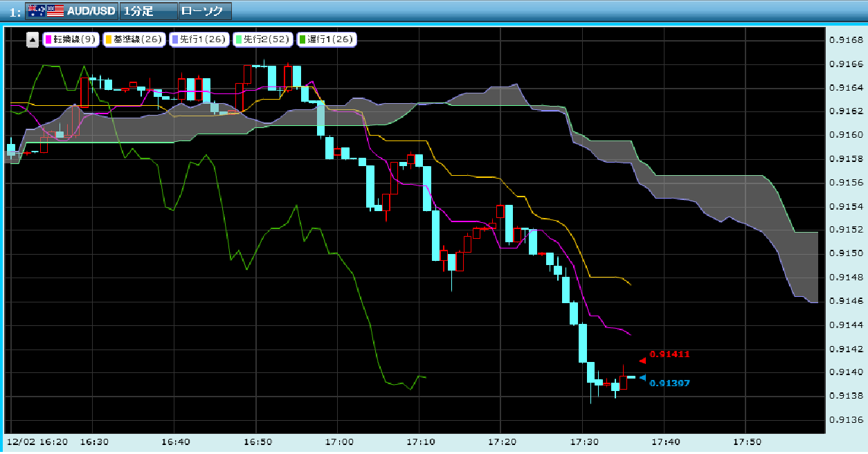Click the 0.9146 price axis label
This screenshot has width=868, height=454.
(847, 301)
